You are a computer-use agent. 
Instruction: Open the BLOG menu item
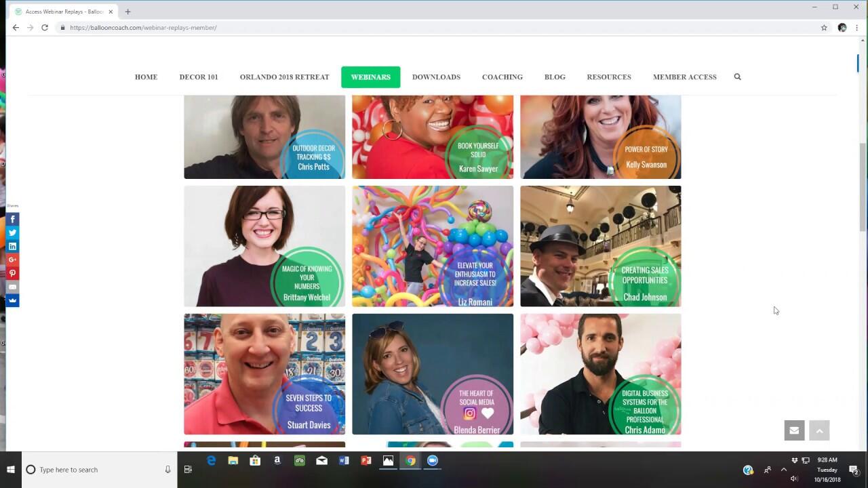click(555, 77)
